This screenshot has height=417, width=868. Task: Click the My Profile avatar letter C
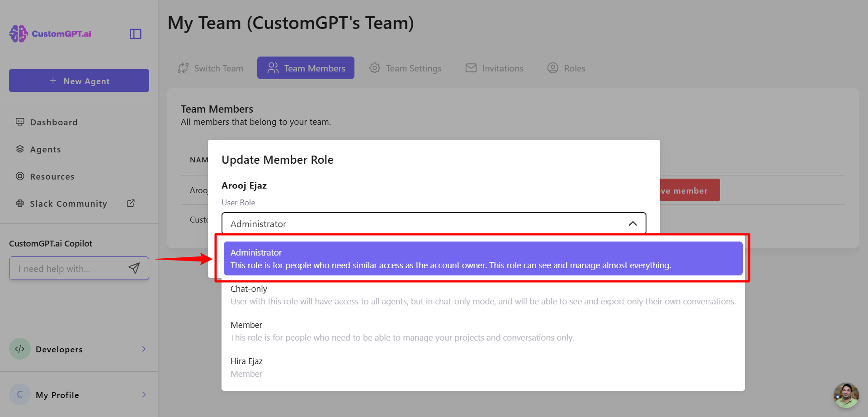point(20,394)
